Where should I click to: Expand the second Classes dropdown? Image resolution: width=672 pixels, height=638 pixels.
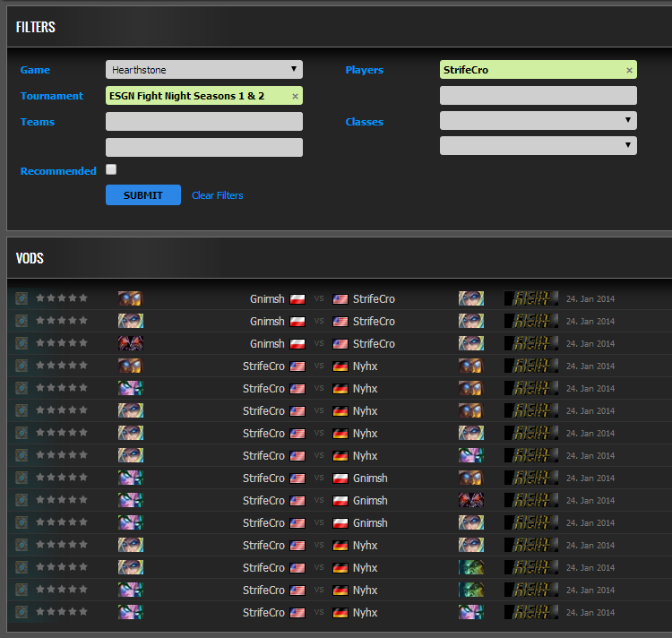tap(538, 145)
